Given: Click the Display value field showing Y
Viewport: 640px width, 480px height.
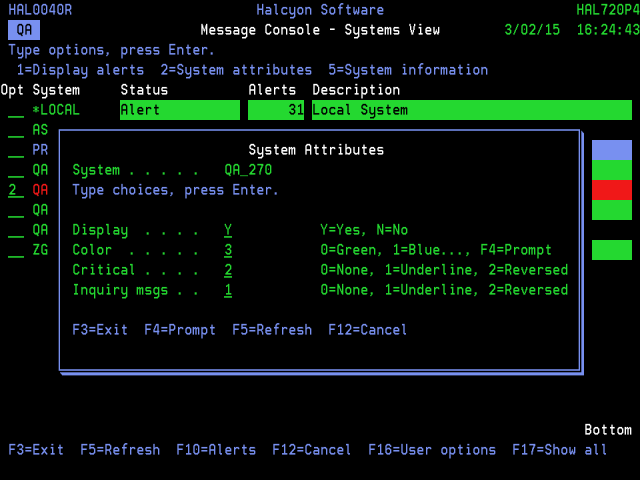Looking at the screenshot, I should click(x=228, y=230).
